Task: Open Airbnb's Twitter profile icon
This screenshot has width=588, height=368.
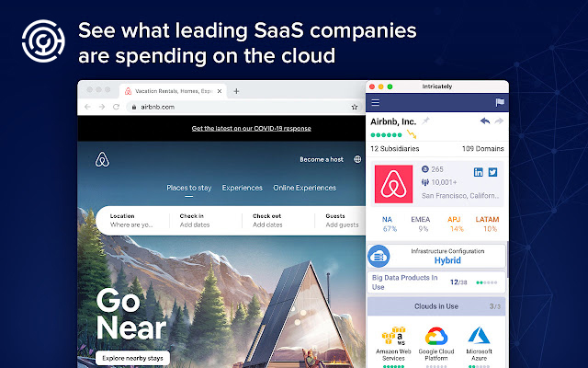Action: pyautogui.click(x=492, y=172)
